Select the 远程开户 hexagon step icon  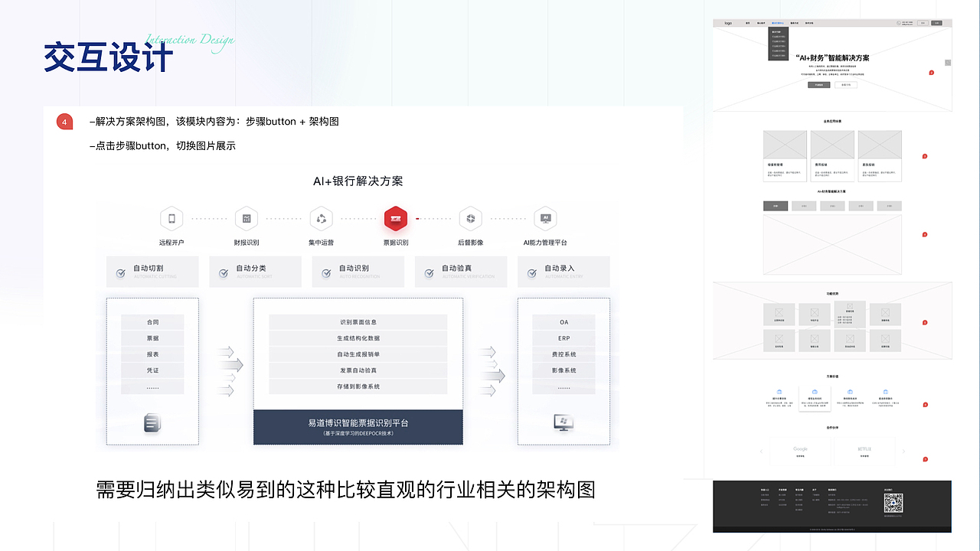171,218
